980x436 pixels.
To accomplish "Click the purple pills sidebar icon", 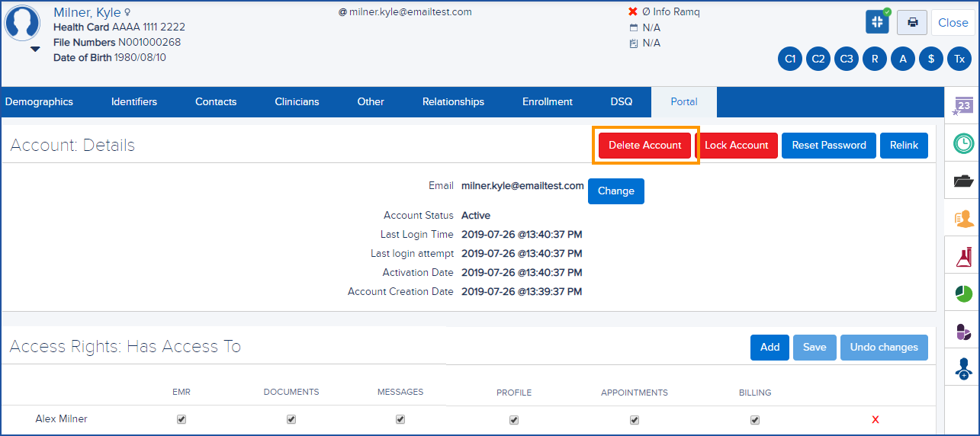I will pyautogui.click(x=963, y=332).
